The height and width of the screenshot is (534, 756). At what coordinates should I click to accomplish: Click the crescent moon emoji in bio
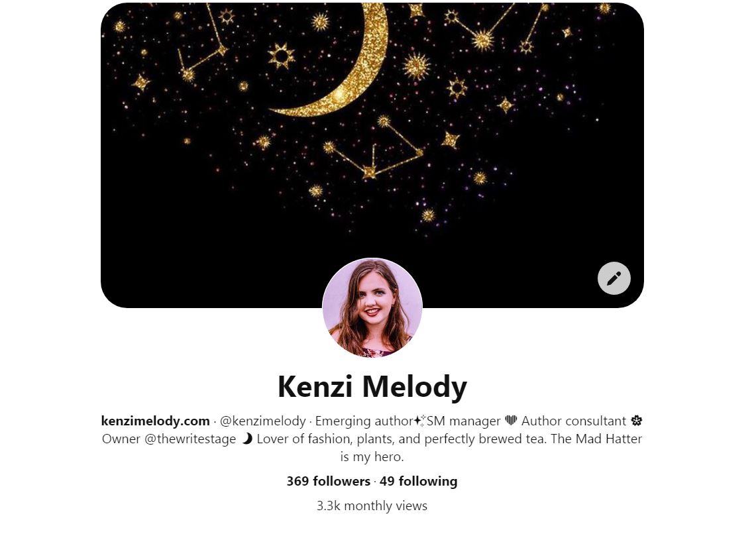[x=247, y=438]
